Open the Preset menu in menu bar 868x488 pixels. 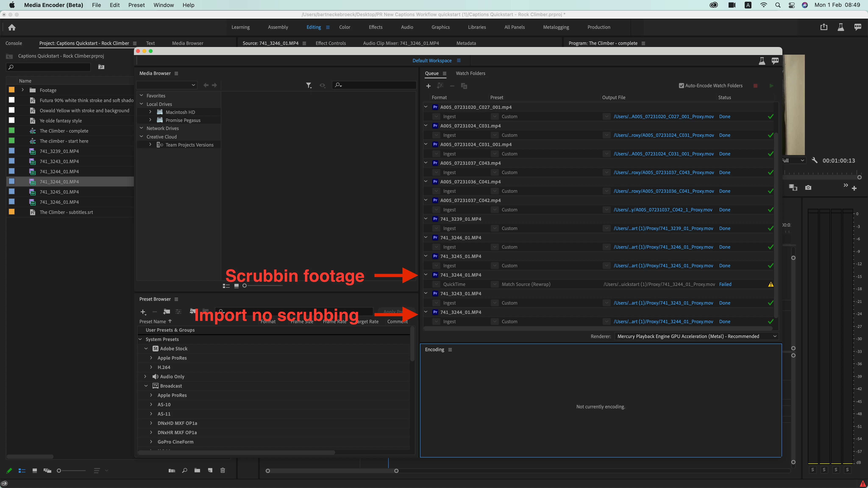pos(136,5)
